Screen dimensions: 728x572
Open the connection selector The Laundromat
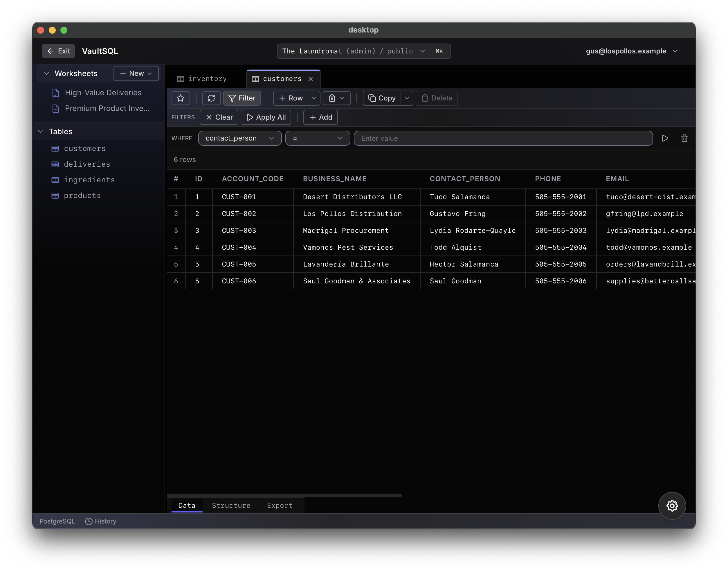(363, 51)
